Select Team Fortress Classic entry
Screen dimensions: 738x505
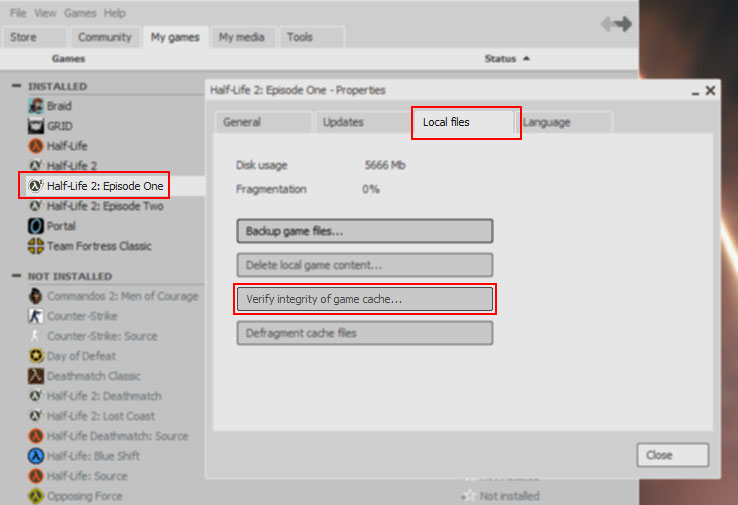pyautogui.click(x=99, y=246)
